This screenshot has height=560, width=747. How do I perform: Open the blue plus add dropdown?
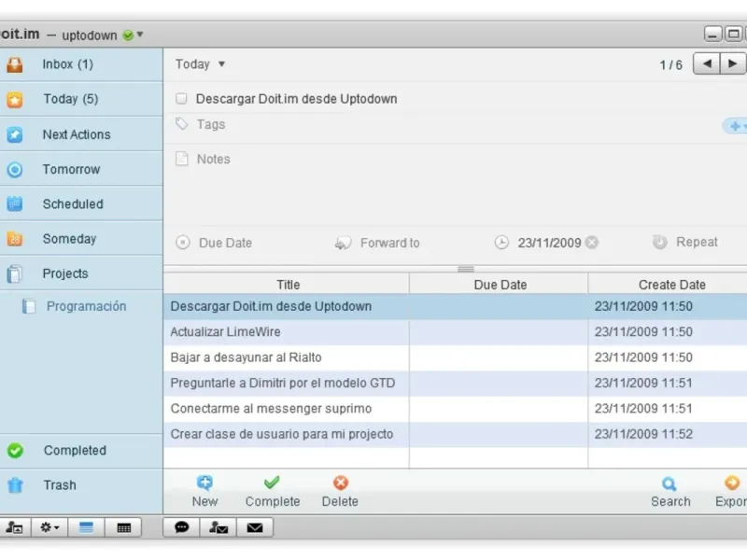[736, 126]
